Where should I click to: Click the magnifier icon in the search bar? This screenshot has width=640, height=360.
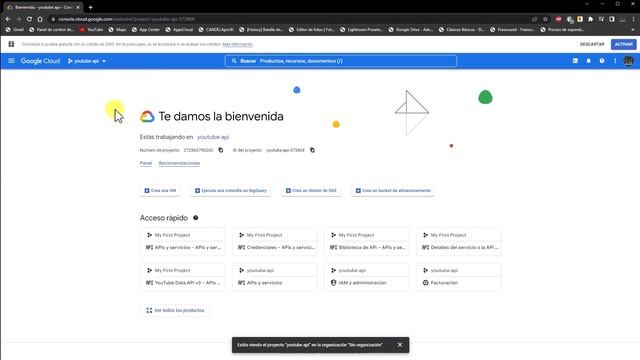234,61
